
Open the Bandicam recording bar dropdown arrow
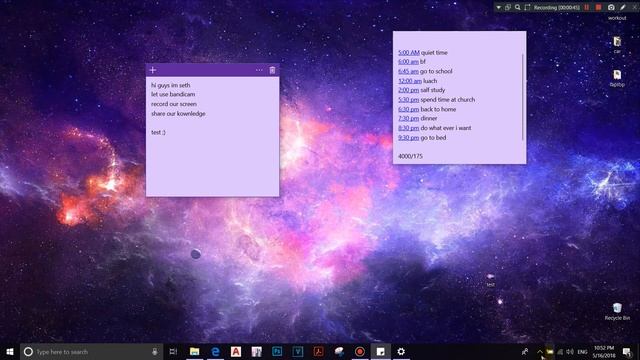498,7
